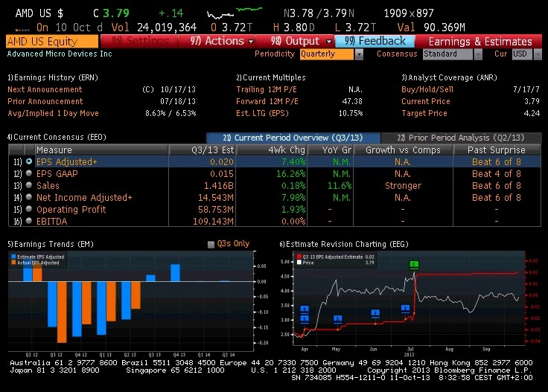Click EPS GAAP Beat 4 of 8

(497, 173)
